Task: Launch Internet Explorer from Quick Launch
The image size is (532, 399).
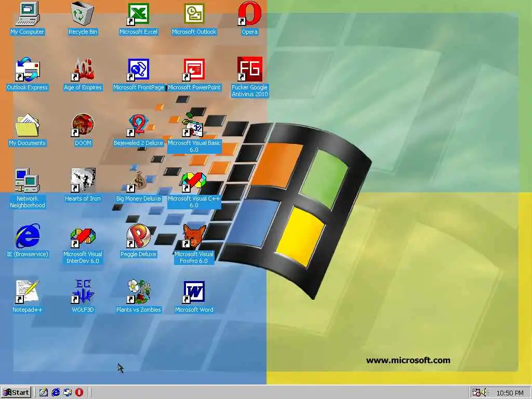Action: coord(55,393)
